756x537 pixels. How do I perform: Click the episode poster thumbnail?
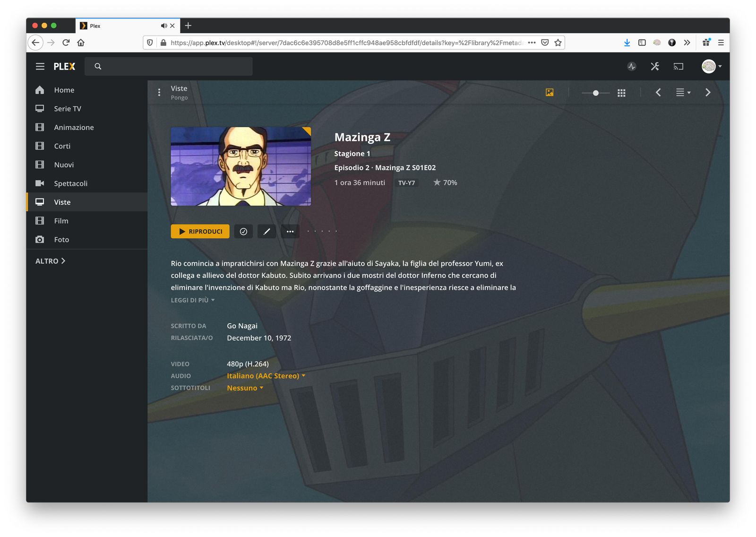pyautogui.click(x=241, y=166)
